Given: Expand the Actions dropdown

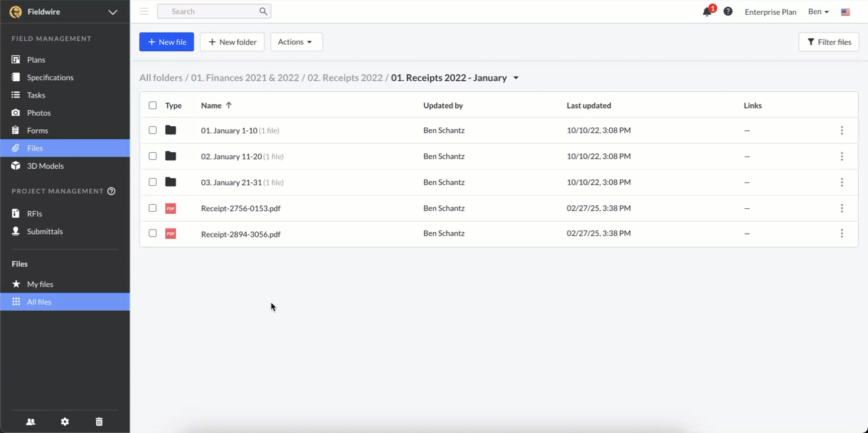Looking at the screenshot, I should tap(296, 42).
